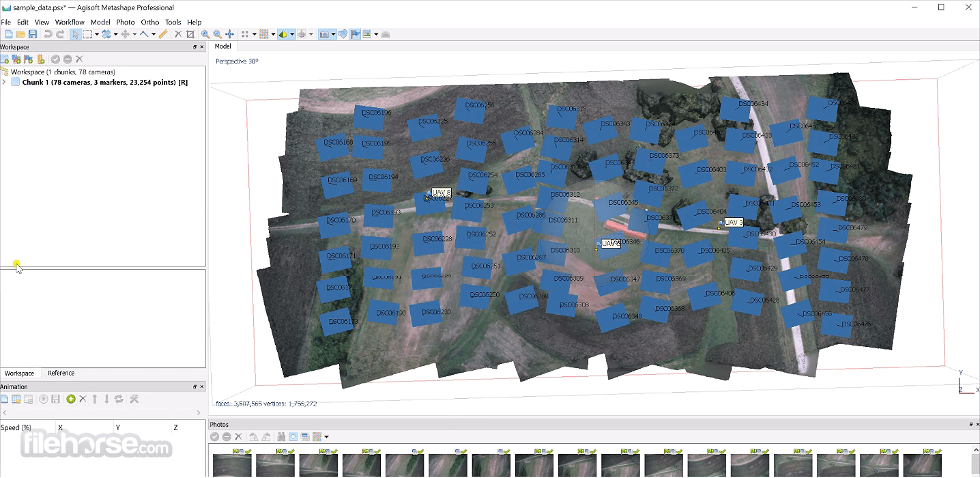
Task: Open the Workflow menu
Action: coord(70,22)
